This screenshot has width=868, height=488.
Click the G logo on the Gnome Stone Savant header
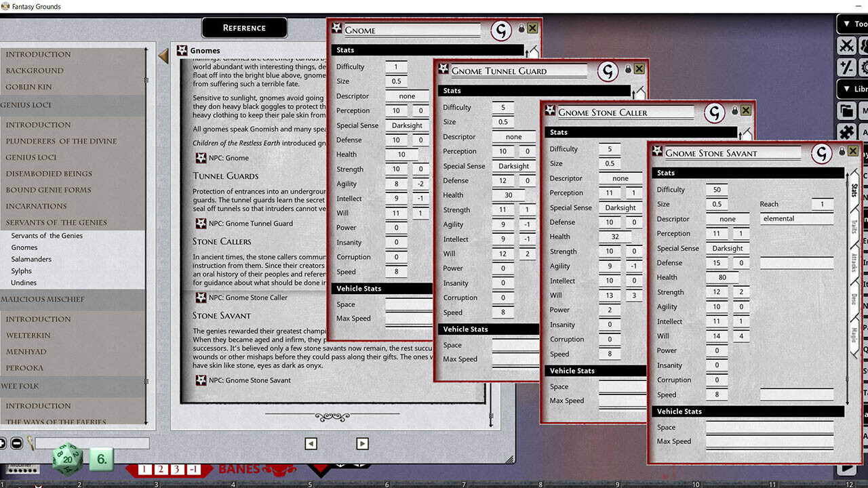click(821, 153)
